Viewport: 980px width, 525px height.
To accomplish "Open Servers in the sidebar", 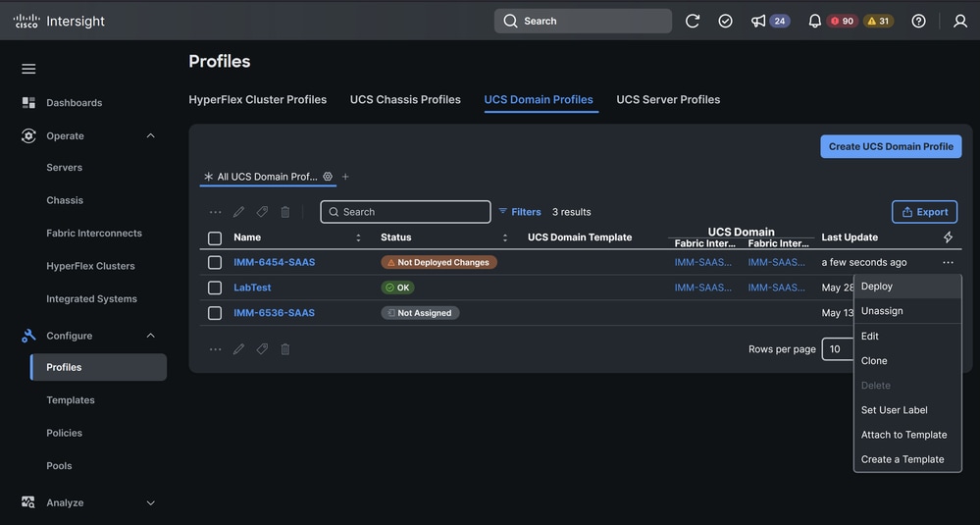I will click(65, 168).
